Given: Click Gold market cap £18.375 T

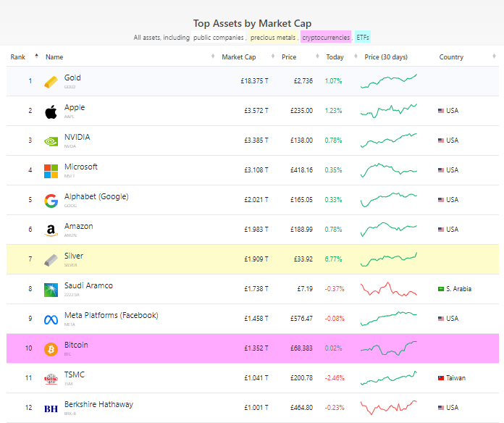Looking at the screenshot, I should (x=254, y=81).
